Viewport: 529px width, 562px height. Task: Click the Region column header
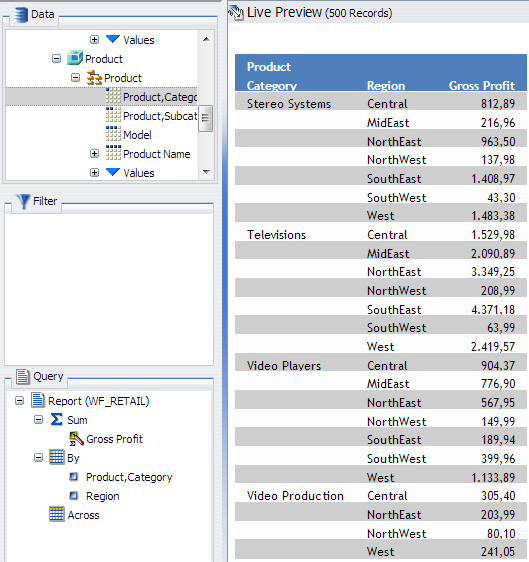pyautogui.click(x=386, y=86)
